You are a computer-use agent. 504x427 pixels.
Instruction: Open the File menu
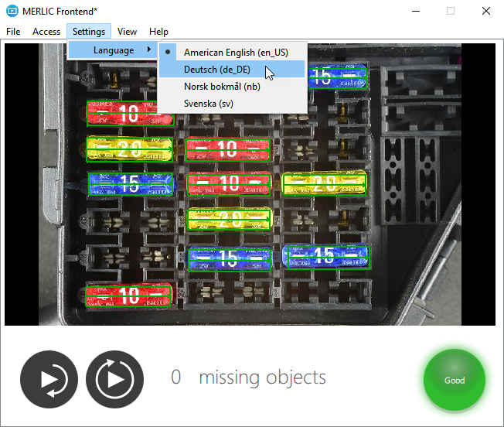(13, 32)
